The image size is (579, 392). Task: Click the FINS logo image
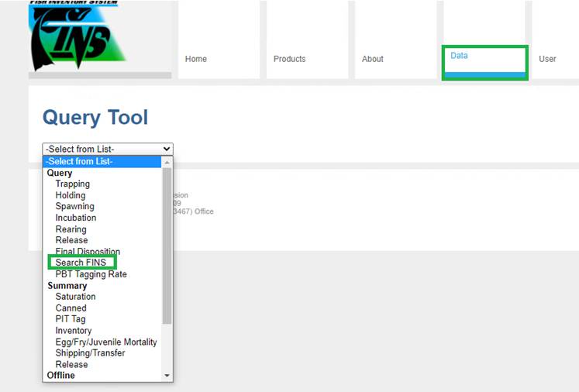pyautogui.click(x=78, y=36)
